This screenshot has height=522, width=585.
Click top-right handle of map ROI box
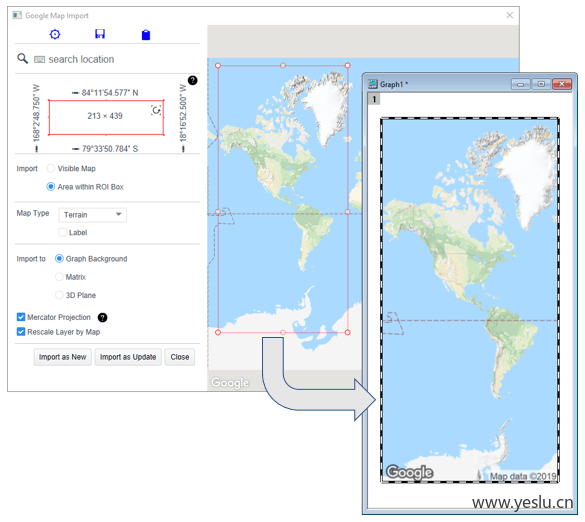347,65
